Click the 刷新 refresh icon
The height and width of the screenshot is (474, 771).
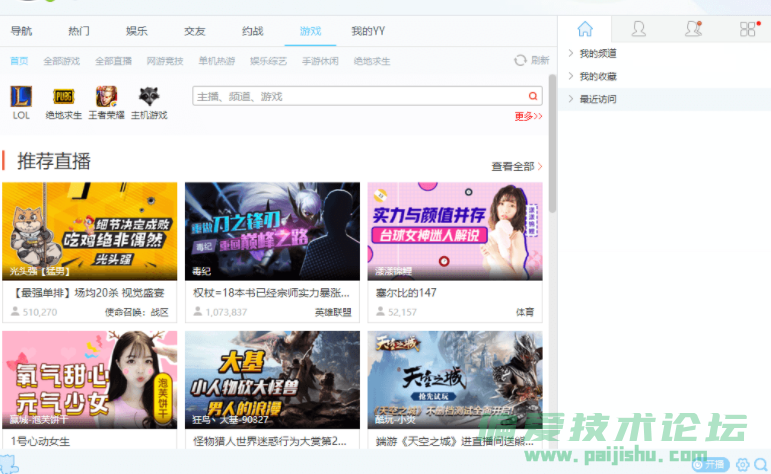click(x=521, y=60)
